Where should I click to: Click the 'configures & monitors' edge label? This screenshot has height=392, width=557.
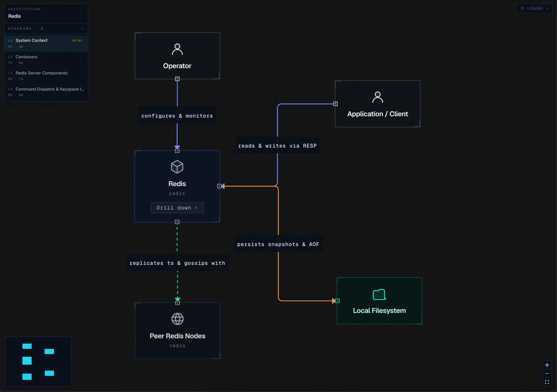(x=177, y=116)
